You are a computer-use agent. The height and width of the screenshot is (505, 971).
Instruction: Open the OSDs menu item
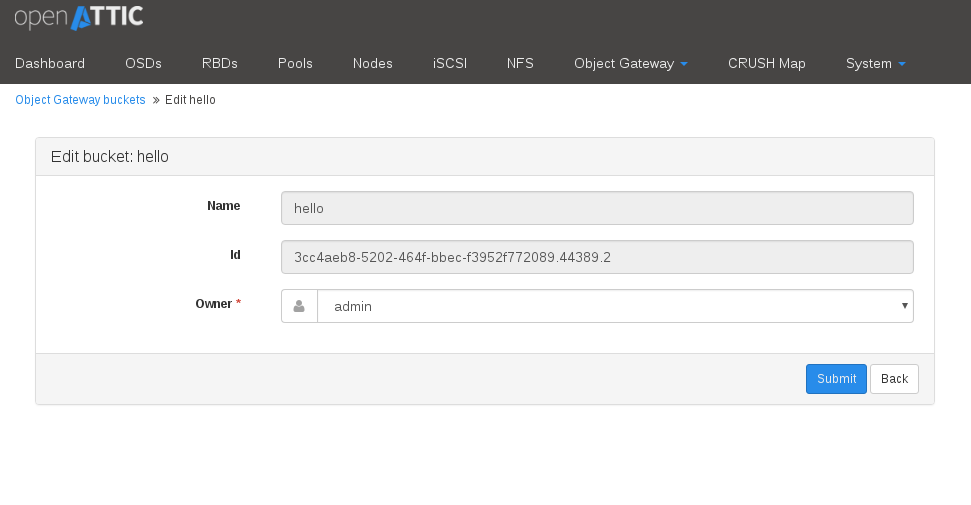[143, 63]
